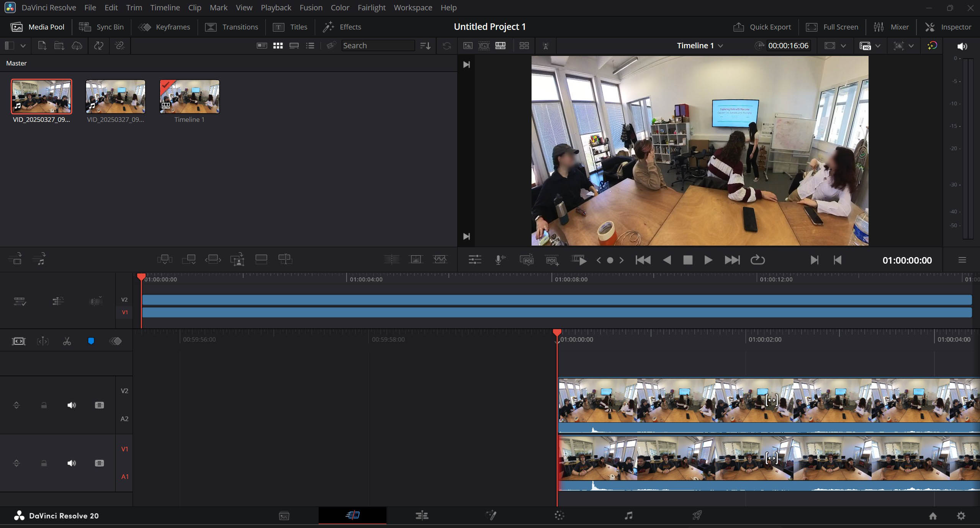The width and height of the screenshot is (980, 528).
Task: Disable V1 video track filmstrip icon
Action: (99, 463)
